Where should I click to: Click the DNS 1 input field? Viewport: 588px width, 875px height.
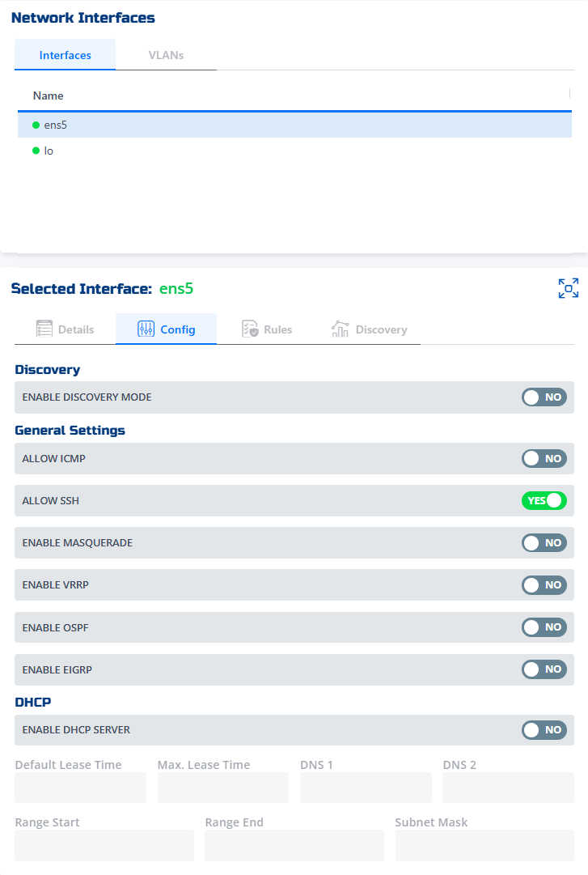pos(366,787)
